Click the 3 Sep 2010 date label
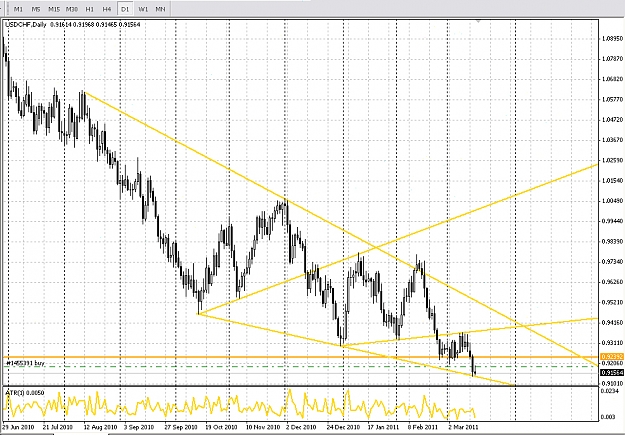625x435 pixels. [140, 427]
